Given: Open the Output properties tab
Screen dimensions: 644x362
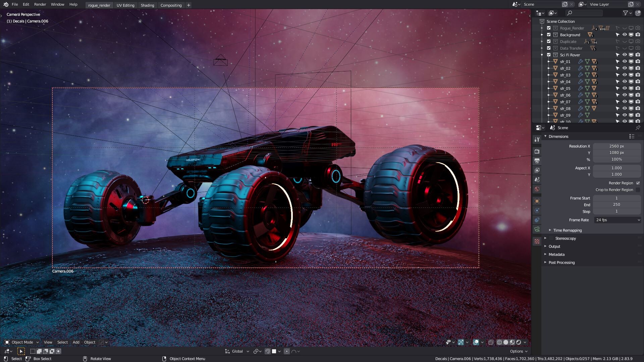Looking at the screenshot, I should click(537, 161).
